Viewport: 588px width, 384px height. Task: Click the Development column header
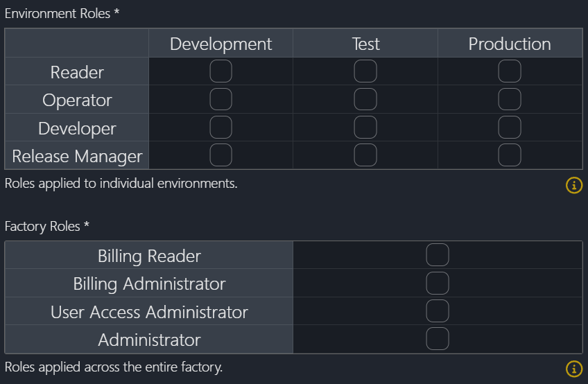pos(220,44)
